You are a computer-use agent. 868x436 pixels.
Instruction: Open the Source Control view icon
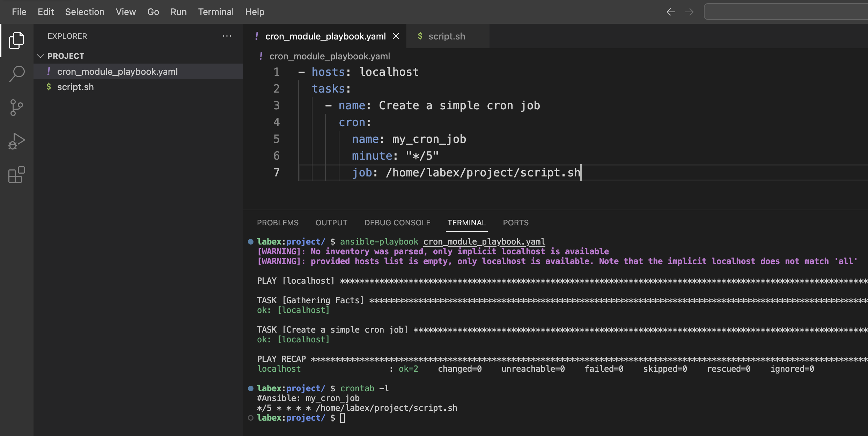(16, 107)
